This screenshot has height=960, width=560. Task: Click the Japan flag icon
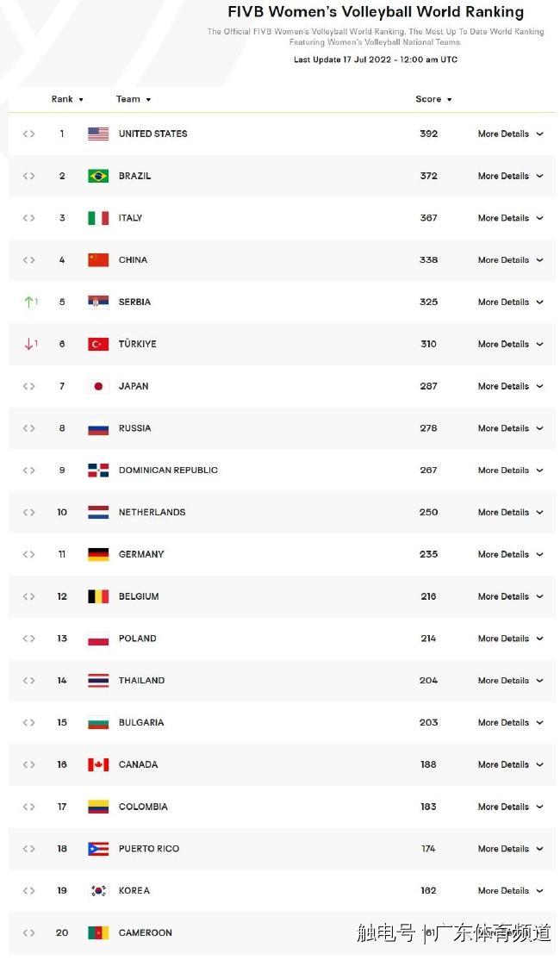point(98,386)
